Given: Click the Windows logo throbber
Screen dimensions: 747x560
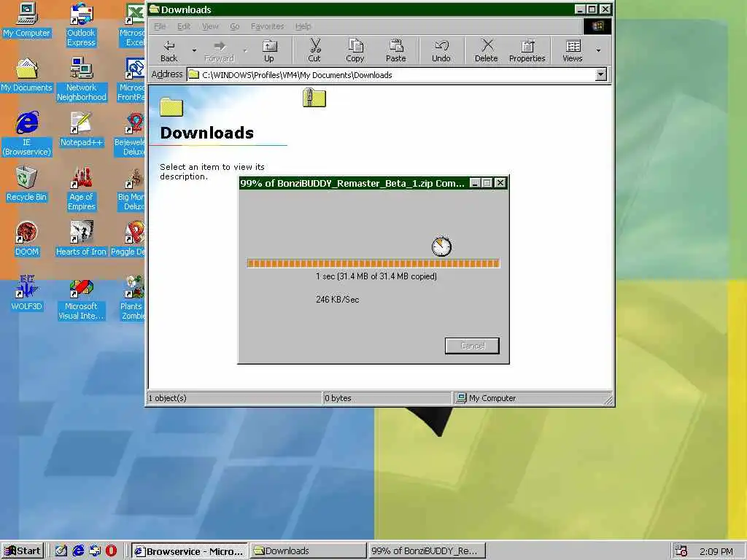Looking at the screenshot, I should [x=597, y=26].
